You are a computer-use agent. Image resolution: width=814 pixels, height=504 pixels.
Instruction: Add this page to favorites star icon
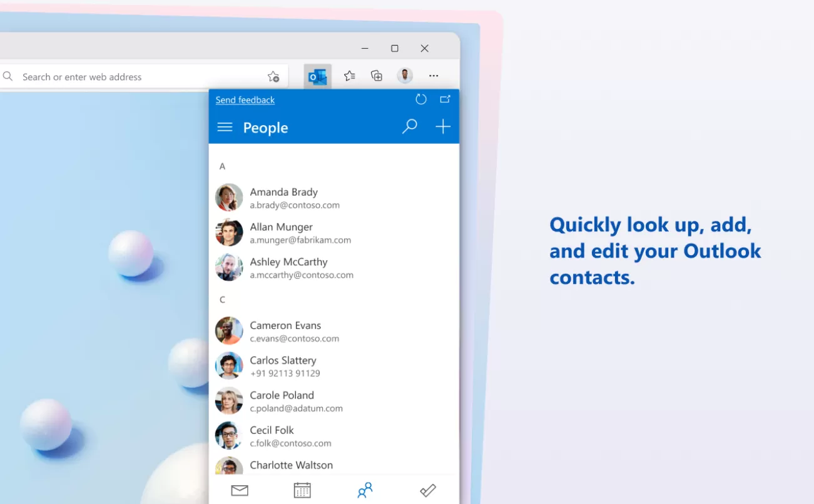273,77
